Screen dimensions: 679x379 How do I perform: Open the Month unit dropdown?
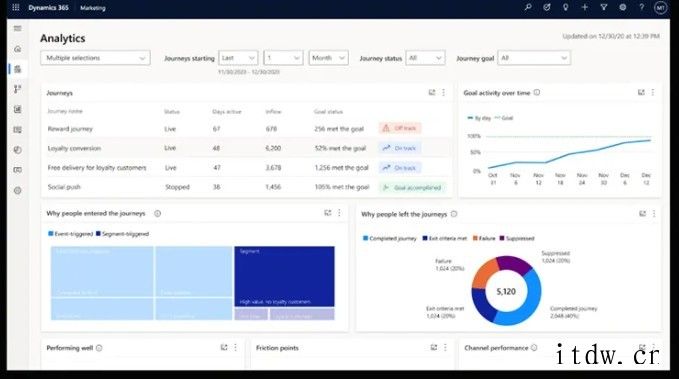tap(328, 58)
